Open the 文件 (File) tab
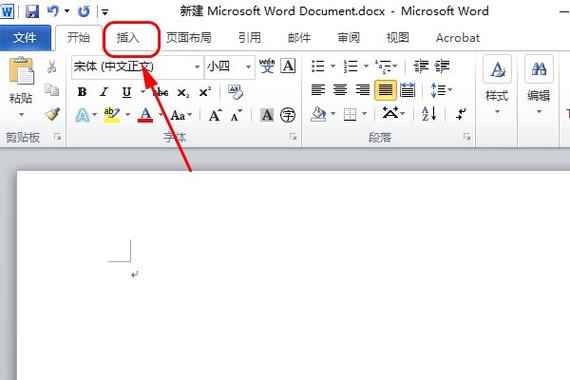The width and height of the screenshot is (570, 380). point(25,37)
